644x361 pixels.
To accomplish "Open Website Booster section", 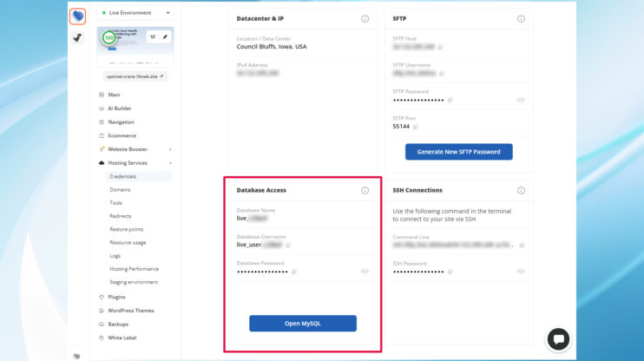I will 128,149.
